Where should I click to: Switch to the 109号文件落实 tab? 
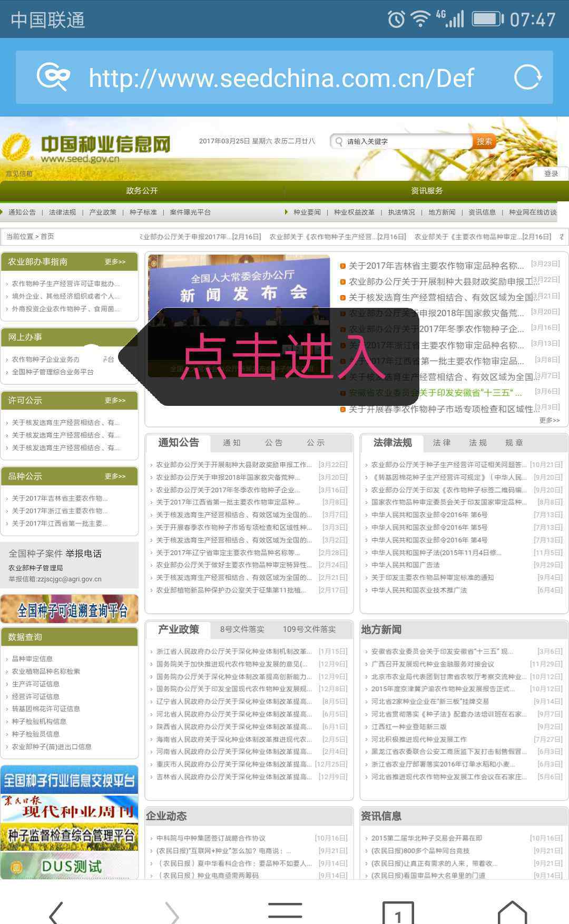[x=309, y=629]
